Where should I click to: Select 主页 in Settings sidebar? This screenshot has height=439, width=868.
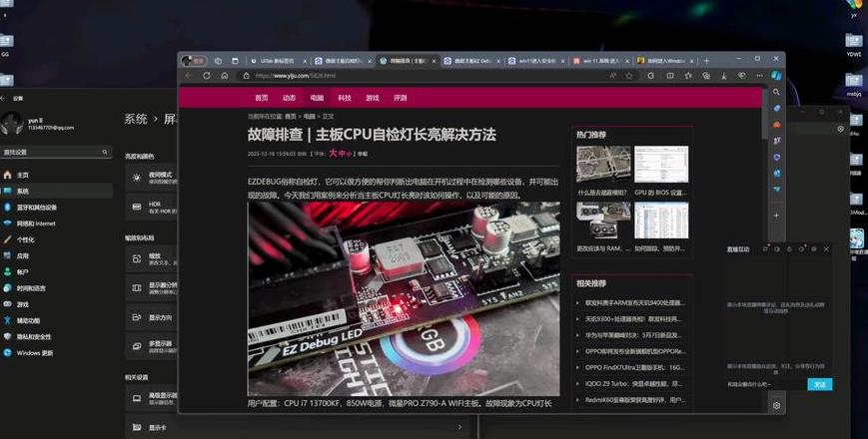pyautogui.click(x=57, y=175)
